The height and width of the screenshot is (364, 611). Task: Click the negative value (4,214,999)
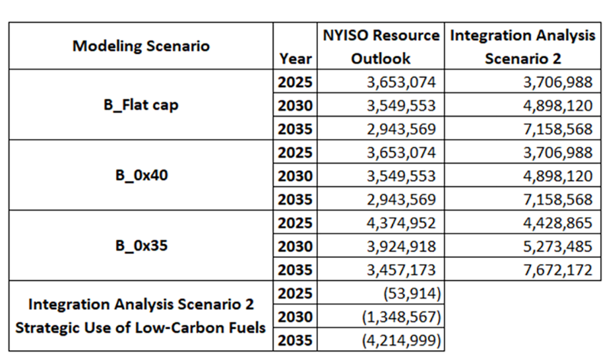401,340
